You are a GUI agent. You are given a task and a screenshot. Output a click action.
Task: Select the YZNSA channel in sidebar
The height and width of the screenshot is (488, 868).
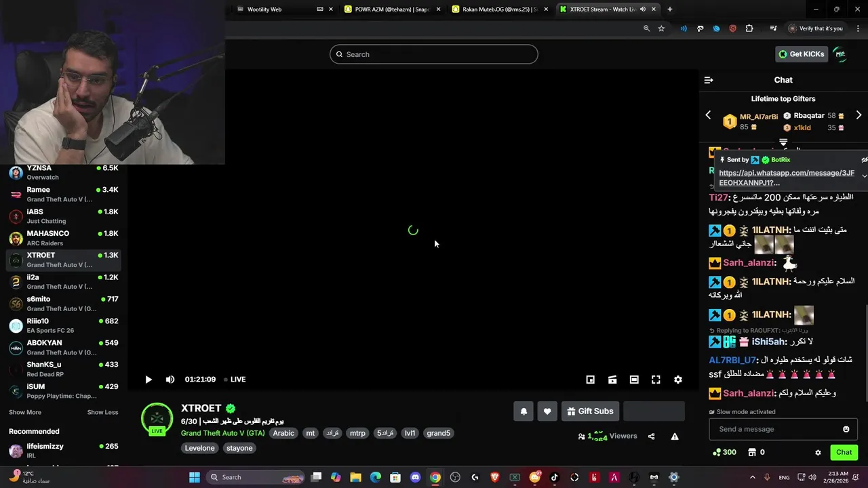63,172
